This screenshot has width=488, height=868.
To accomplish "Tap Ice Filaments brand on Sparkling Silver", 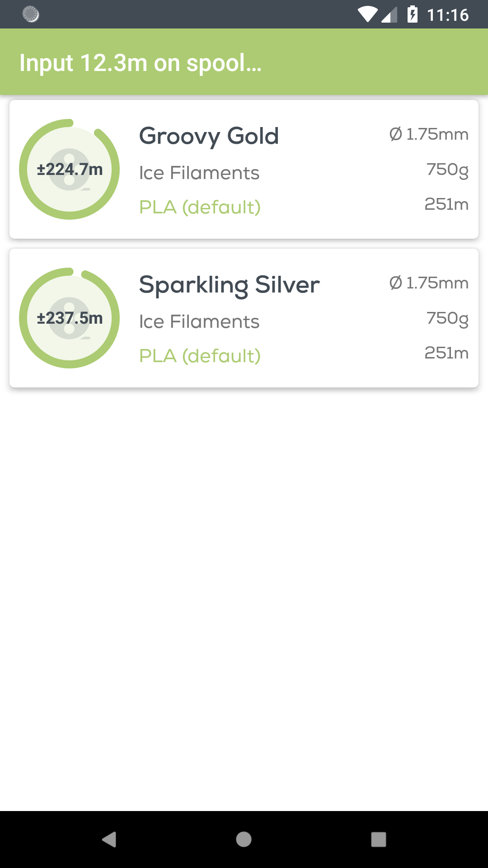I will (x=199, y=322).
